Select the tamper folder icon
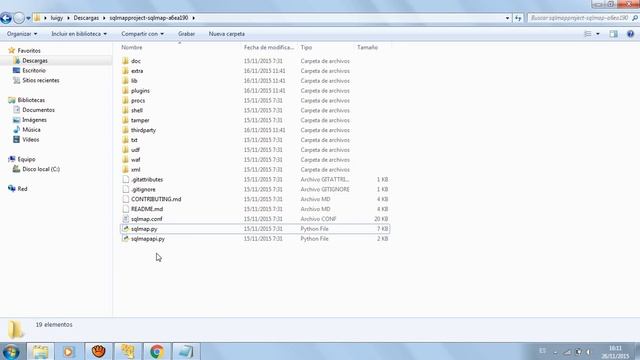This screenshot has width=640, height=360. (x=125, y=120)
